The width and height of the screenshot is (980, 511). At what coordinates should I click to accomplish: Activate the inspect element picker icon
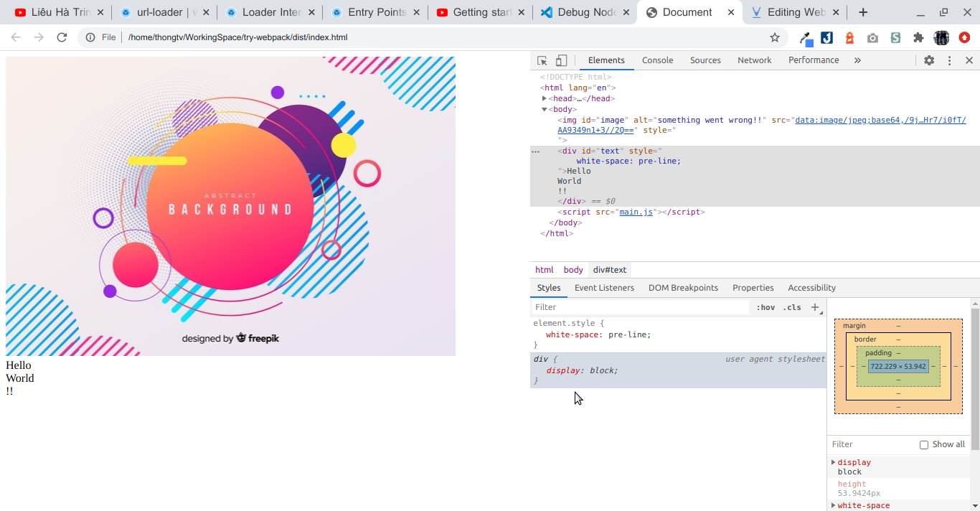(542, 61)
